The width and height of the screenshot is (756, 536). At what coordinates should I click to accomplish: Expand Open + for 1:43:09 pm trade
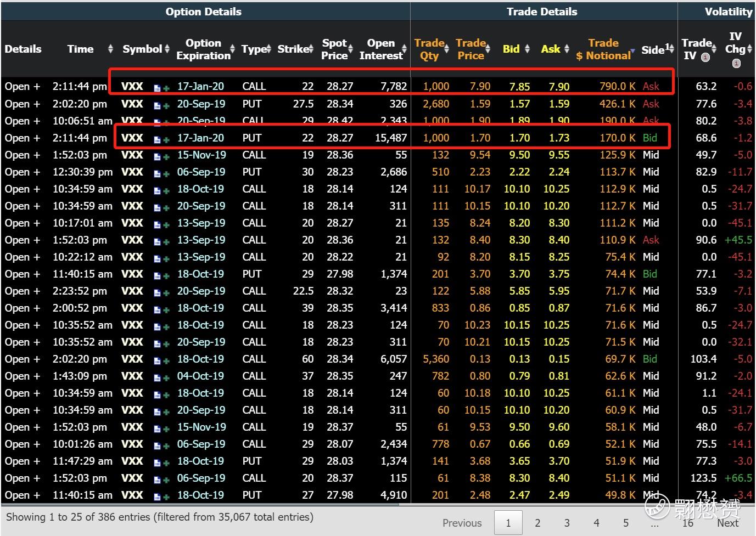(x=23, y=376)
